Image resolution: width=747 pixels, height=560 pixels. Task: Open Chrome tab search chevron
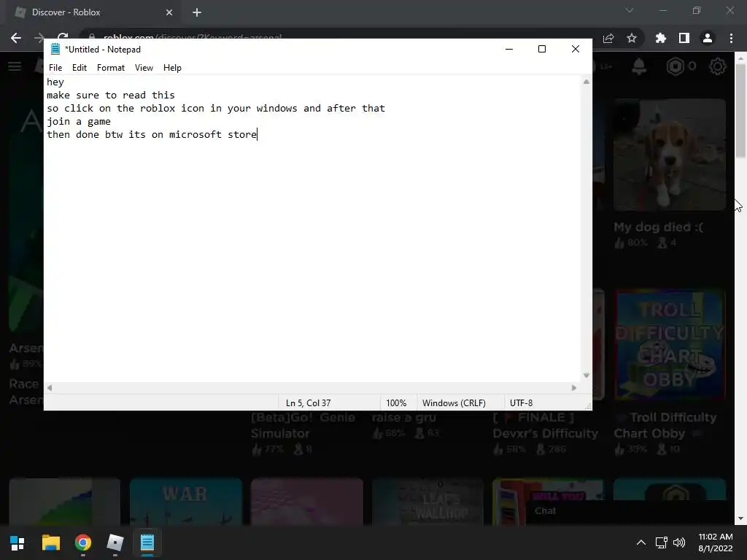pyautogui.click(x=630, y=10)
